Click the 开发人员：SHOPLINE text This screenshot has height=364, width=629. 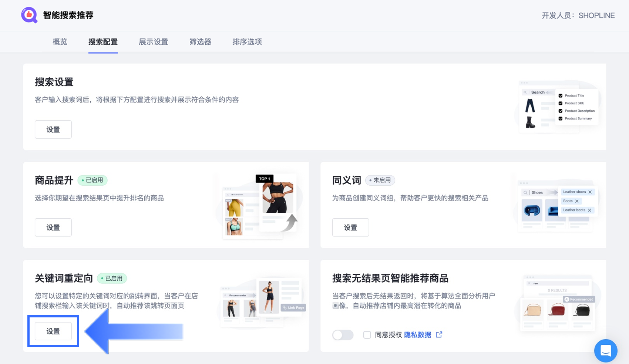pyautogui.click(x=578, y=16)
